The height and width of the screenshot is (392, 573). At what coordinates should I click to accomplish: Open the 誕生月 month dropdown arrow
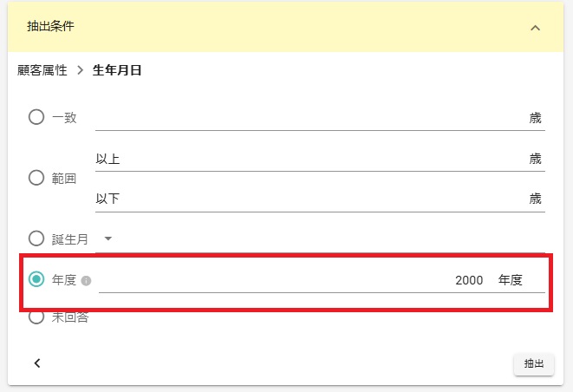coord(107,238)
